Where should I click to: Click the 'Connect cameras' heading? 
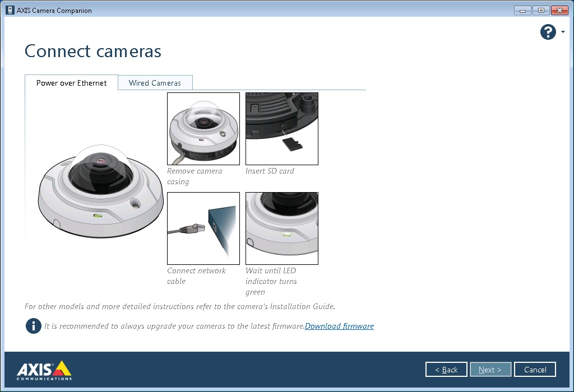coord(93,51)
